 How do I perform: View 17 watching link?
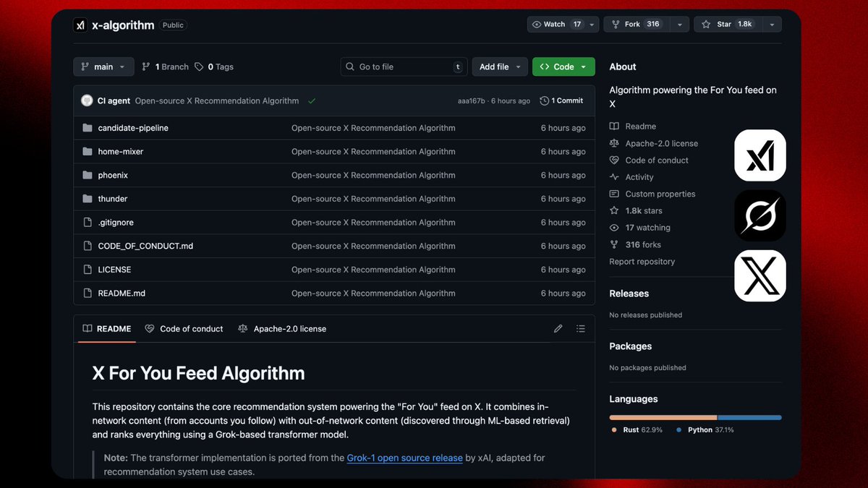(x=640, y=228)
